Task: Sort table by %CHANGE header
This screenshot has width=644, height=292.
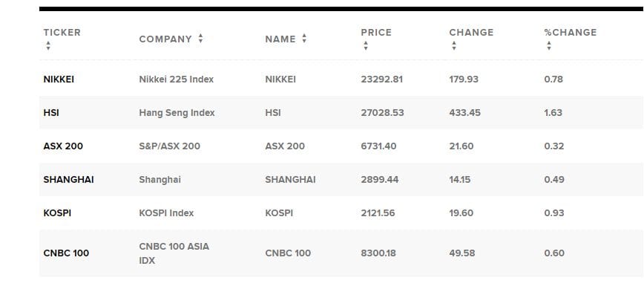Action: point(571,33)
